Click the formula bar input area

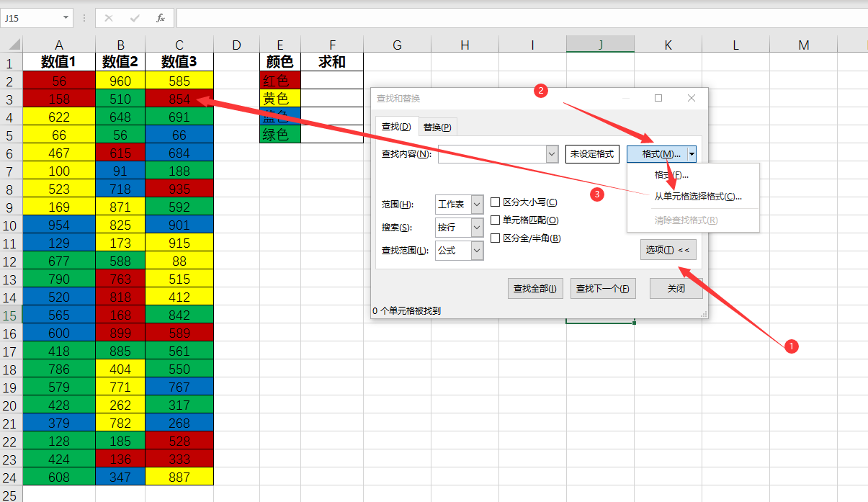pyautogui.click(x=522, y=17)
